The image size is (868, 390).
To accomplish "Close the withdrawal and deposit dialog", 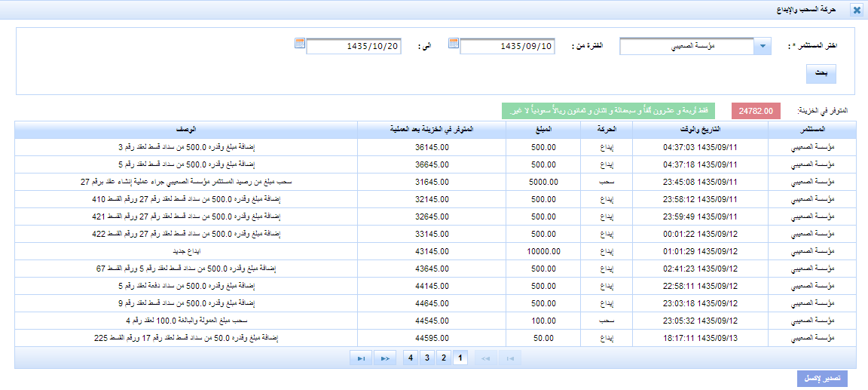I will (857, 10).
